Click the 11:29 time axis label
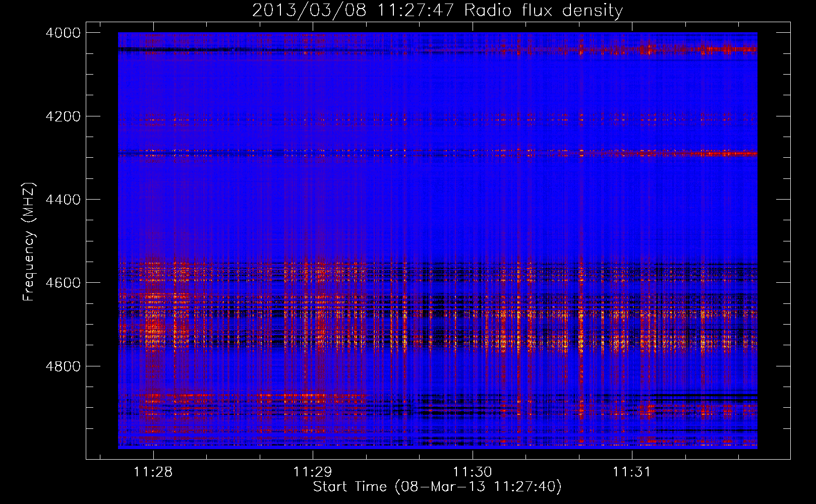This screenshot has width=816, height=504. coord(313,472)
